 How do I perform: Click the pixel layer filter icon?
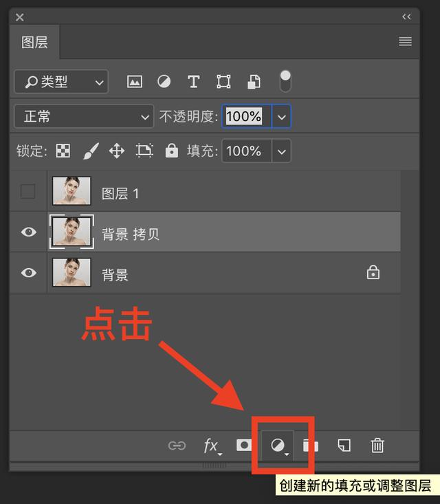tap(135, 82)
